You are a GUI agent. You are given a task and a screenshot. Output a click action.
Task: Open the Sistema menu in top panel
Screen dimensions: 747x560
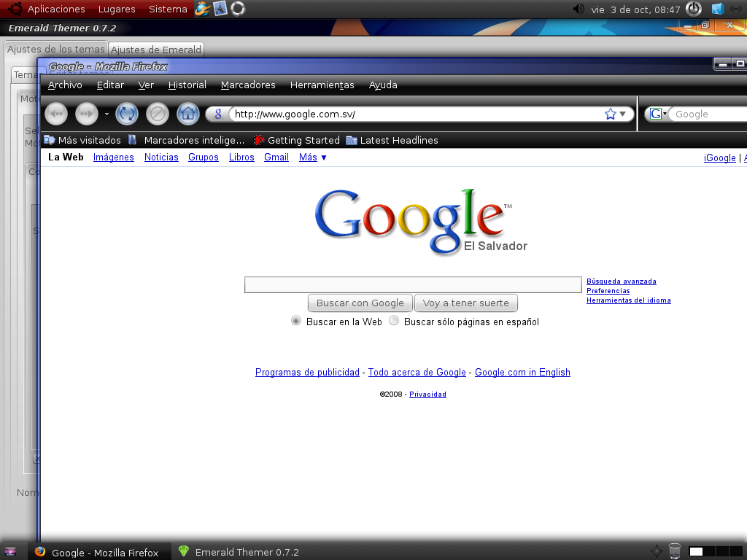point(168,9)
